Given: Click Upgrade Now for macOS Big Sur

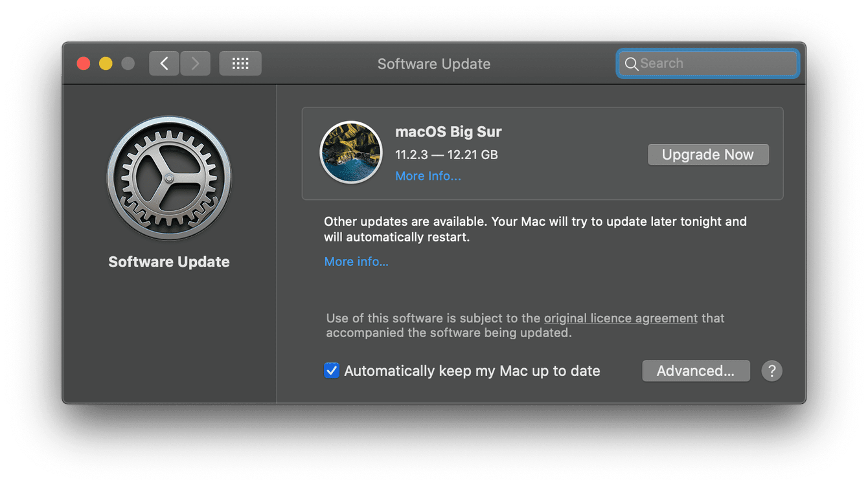Looking at the screenshot, I should click(x=708, y=155).
